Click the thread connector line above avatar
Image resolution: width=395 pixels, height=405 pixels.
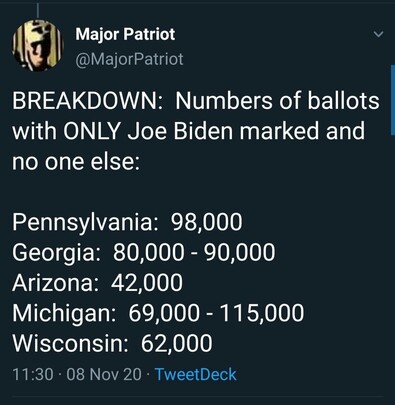[x=38, y=10]
